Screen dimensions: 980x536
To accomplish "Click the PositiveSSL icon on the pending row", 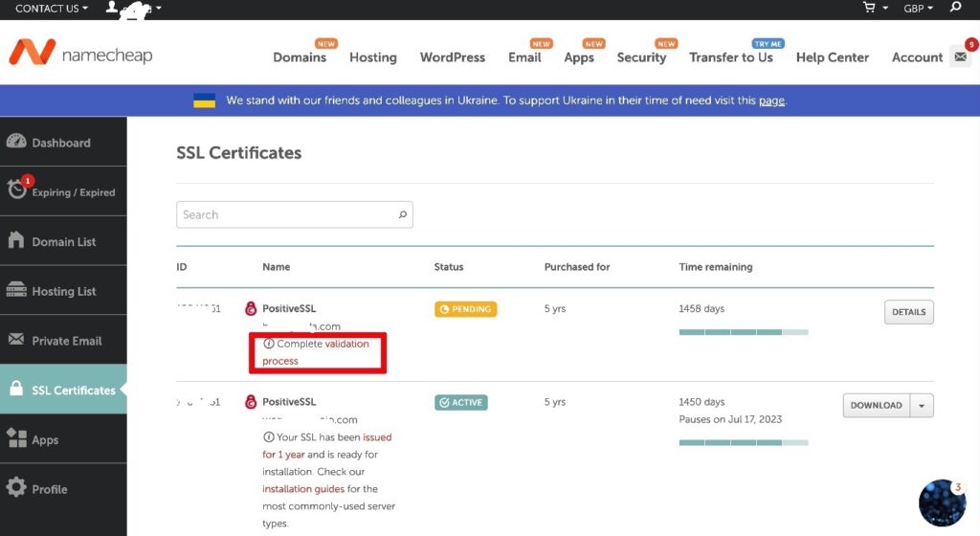I will click(x=251, y=308).
